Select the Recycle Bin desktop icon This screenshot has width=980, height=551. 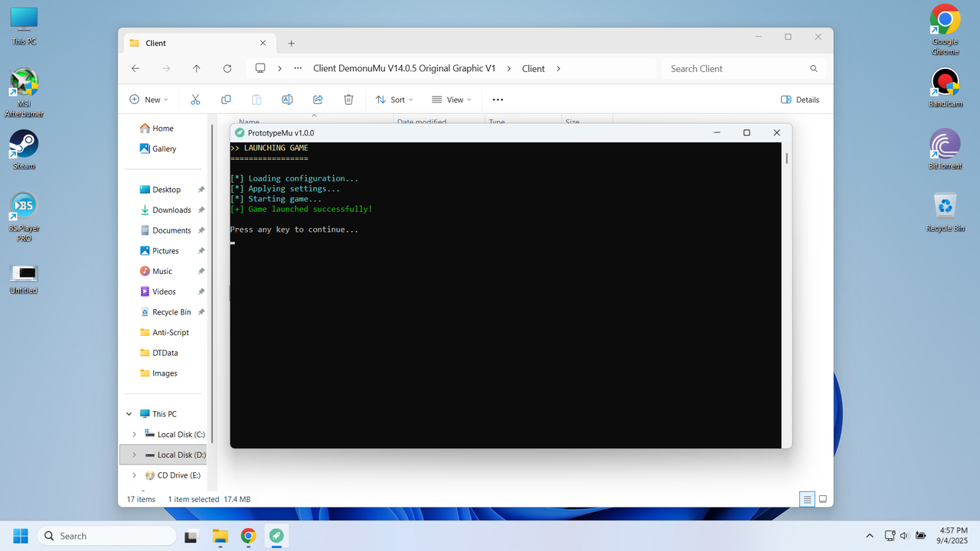(x=945, y=212)
